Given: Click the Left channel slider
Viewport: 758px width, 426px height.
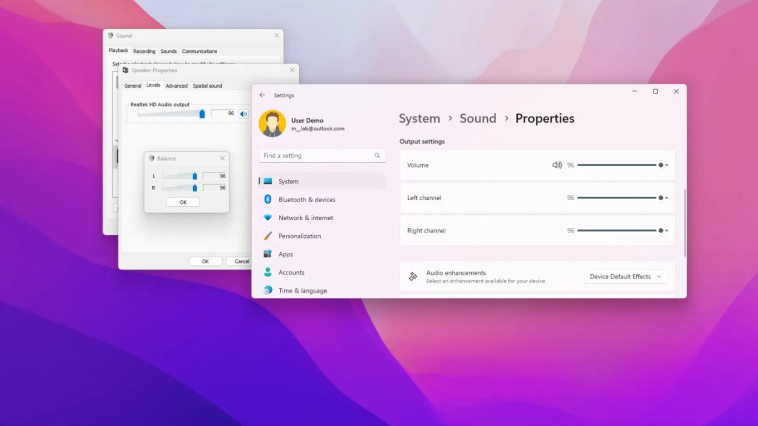Looking at the screenshot, I should point(623,198).
